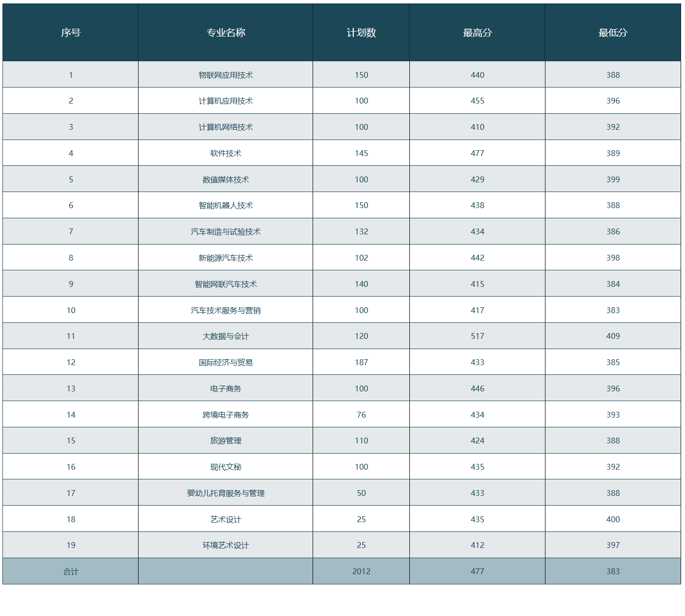
Task: Click the 合计 total row label
Action: click(70, 571)
